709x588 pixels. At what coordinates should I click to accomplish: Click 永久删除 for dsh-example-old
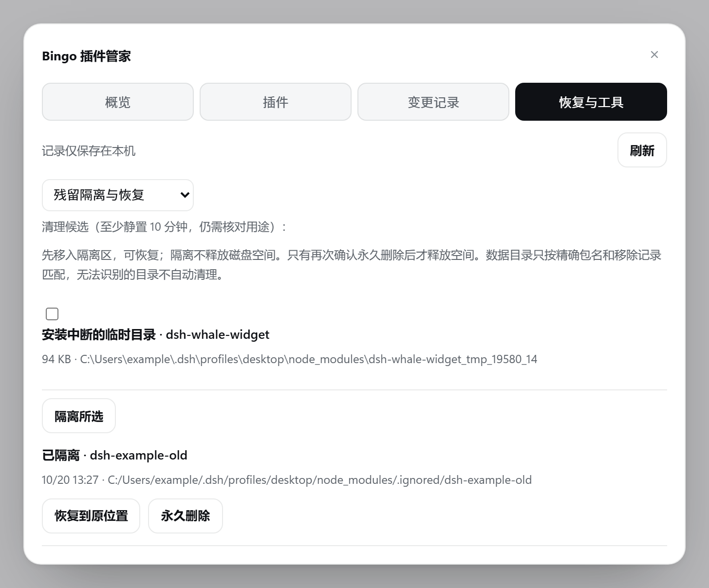point(186,516)
